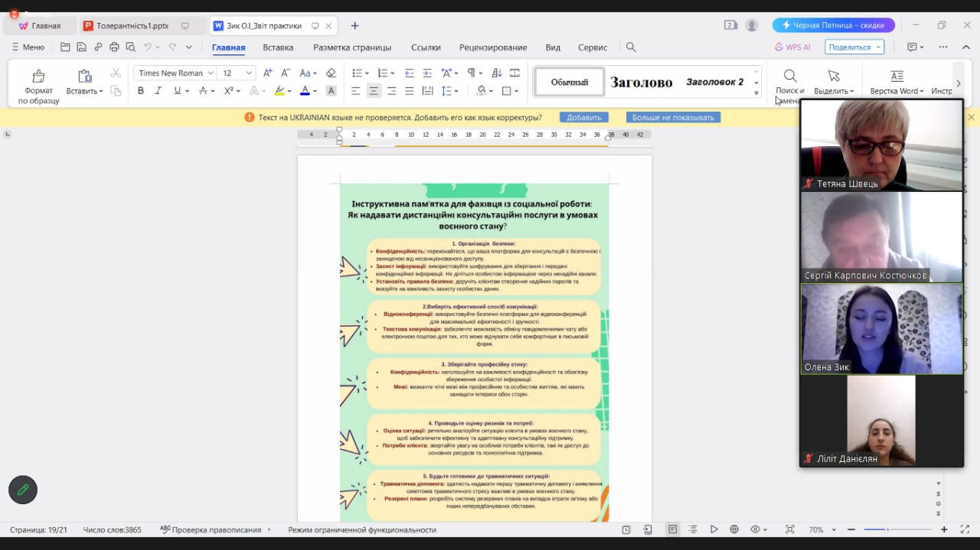Open the font size 12 dropdown
The width and height of the screenshot is (980, 550).
[237, 73]
